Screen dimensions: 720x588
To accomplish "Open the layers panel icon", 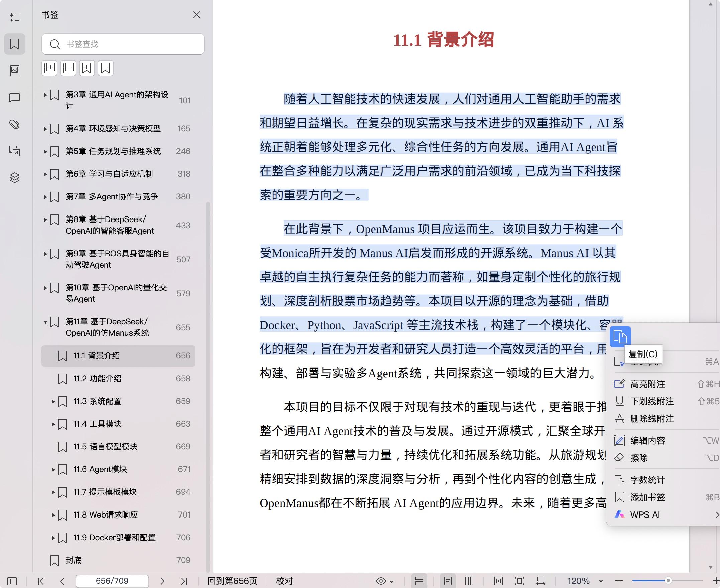I will (15, 177).
